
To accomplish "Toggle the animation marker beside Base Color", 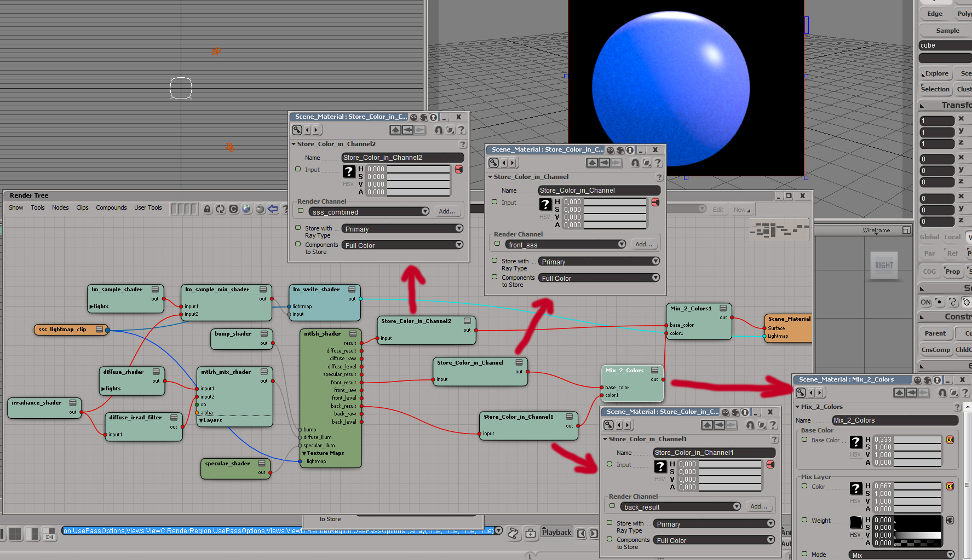I will 804,440.
